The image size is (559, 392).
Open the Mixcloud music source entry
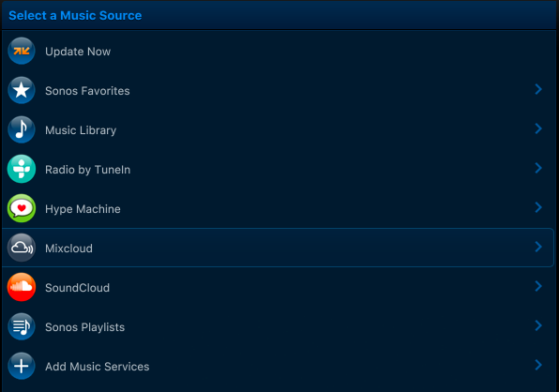(x=278, y=248)
